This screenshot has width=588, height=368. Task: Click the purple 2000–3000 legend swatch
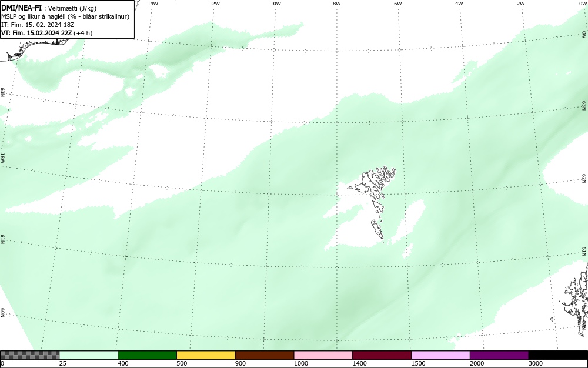point(499,355)
